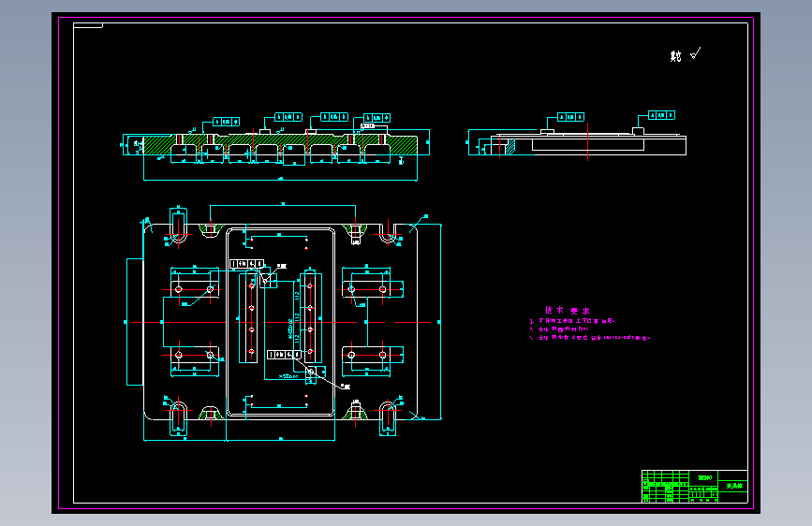
Task: Click the small tab at frame's top-left corner
Action: coord(88,25)
